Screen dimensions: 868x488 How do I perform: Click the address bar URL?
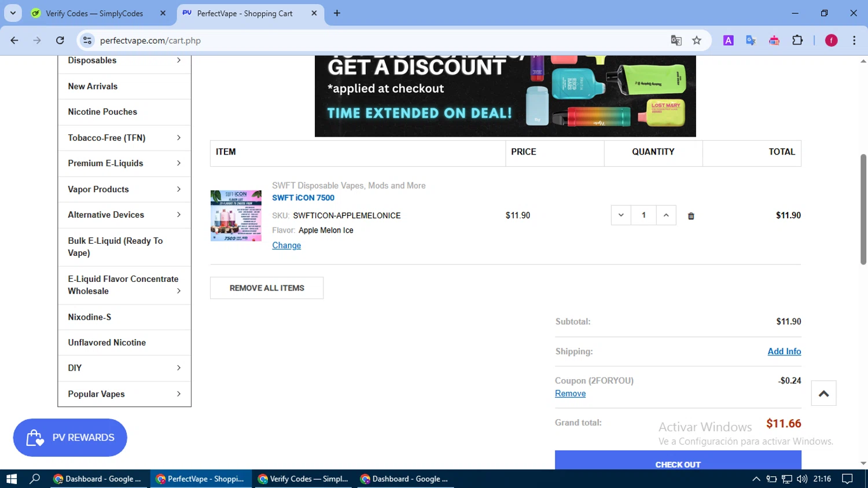click(150, 41)
